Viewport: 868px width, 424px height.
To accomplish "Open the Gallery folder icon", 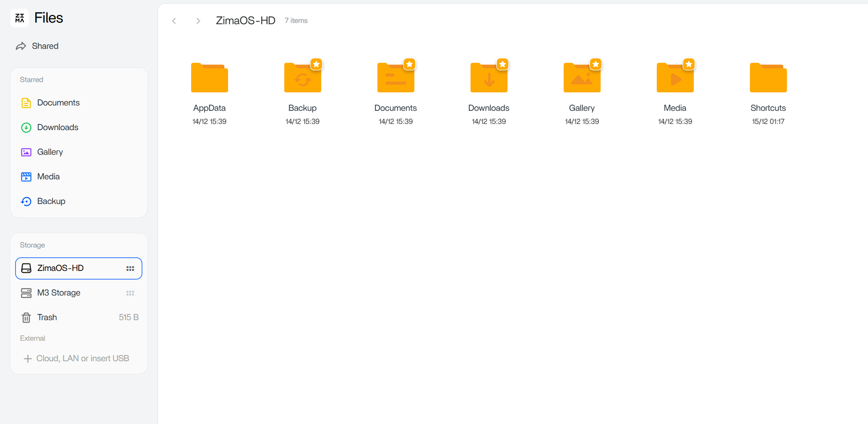I will click(x=582, y=79).
